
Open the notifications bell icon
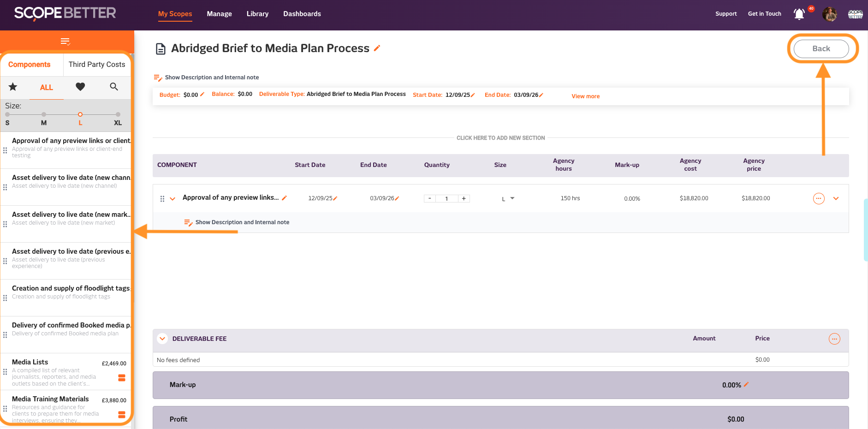pyautogui.click(x=799, y=14)
